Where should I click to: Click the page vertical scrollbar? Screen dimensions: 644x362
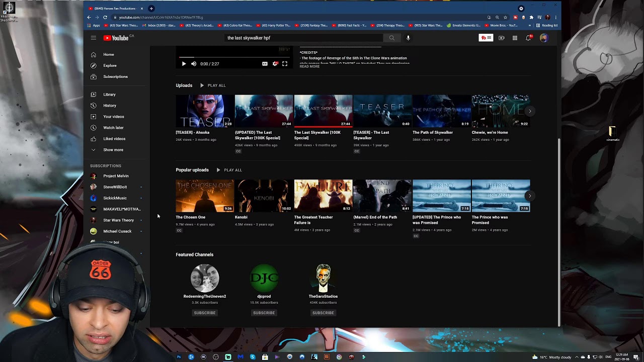point(559,231)
